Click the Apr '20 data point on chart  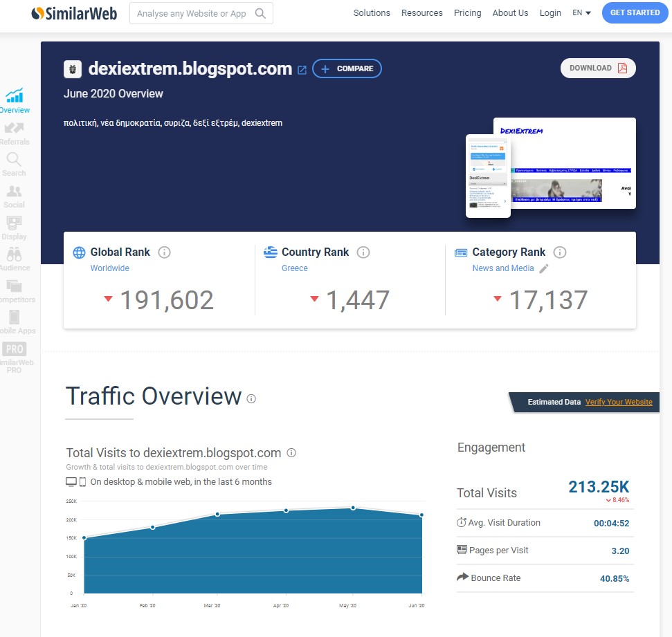point(286,510)
